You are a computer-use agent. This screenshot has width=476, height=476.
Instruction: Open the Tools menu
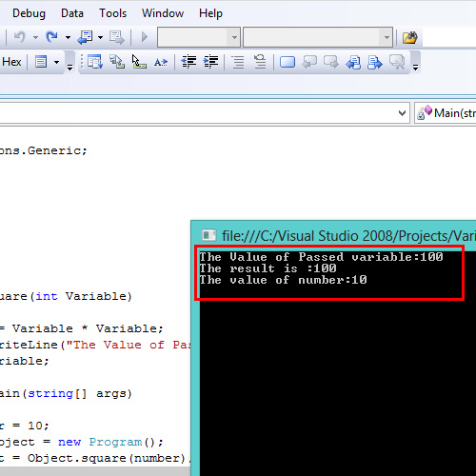tap(112, 13)
